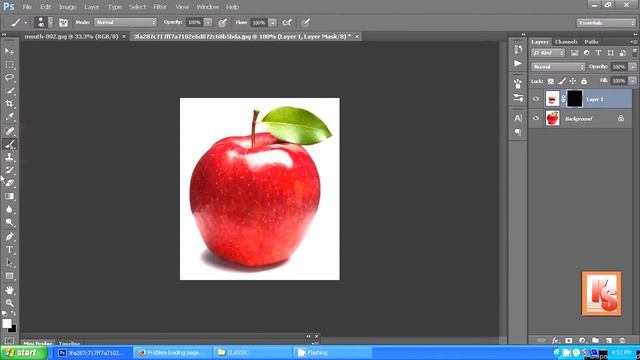Select the Pen tool
The height and width of the screenshot is (360, 640).
(9, 237)
